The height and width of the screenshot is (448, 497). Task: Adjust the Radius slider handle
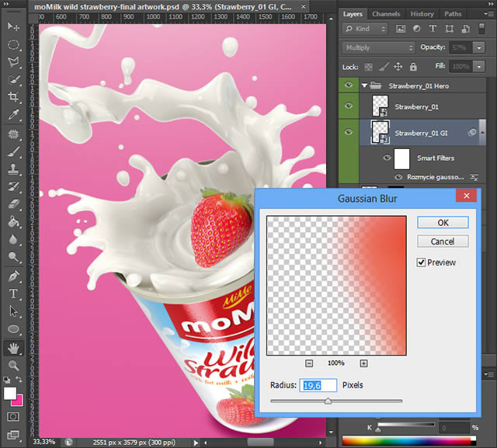click(328, 401)
